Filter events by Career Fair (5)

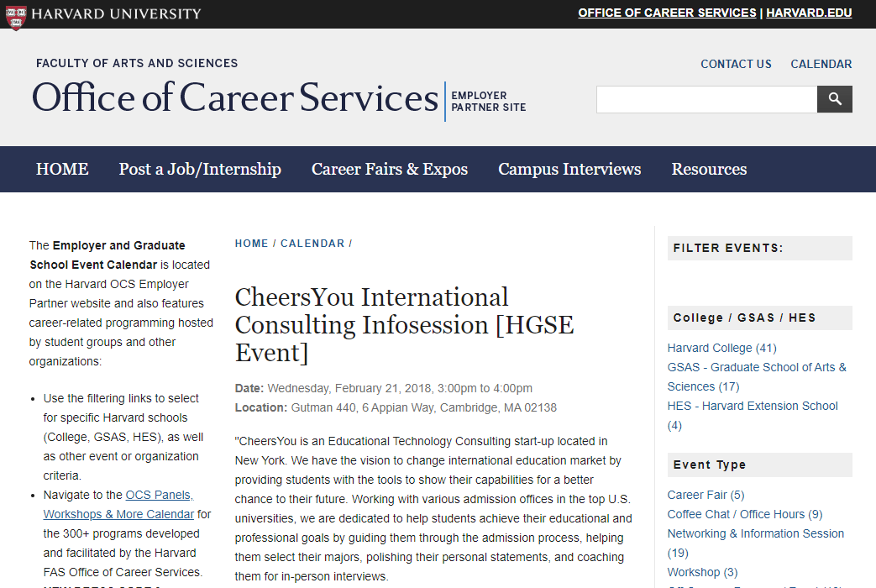point(706,496)
